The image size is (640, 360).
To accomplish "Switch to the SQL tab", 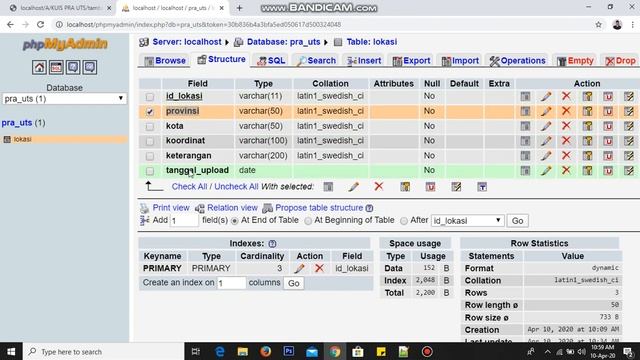I will [271, 61].
